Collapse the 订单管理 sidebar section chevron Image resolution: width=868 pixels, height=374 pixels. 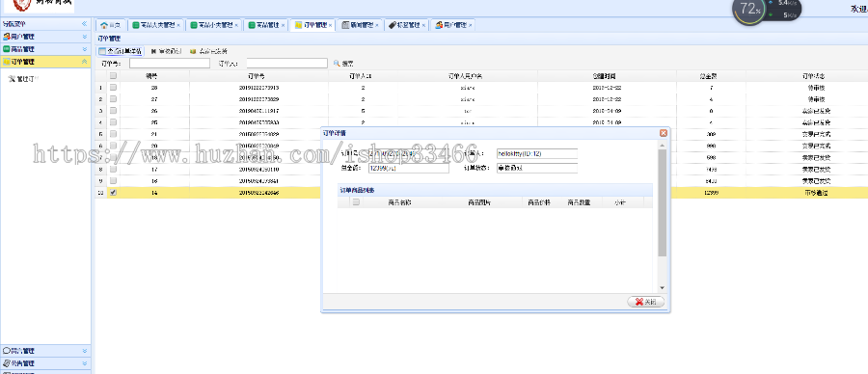84,62
